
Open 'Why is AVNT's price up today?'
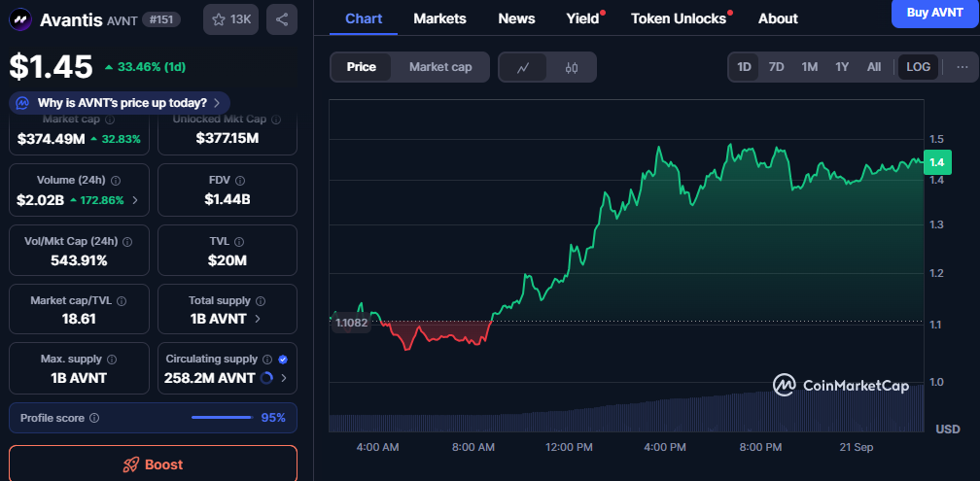tap(121, 102)
